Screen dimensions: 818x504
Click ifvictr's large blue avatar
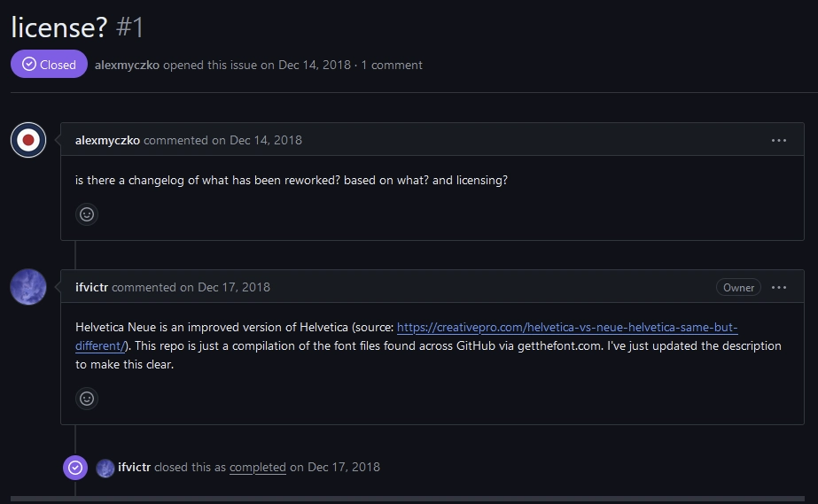tap(28, 287)
